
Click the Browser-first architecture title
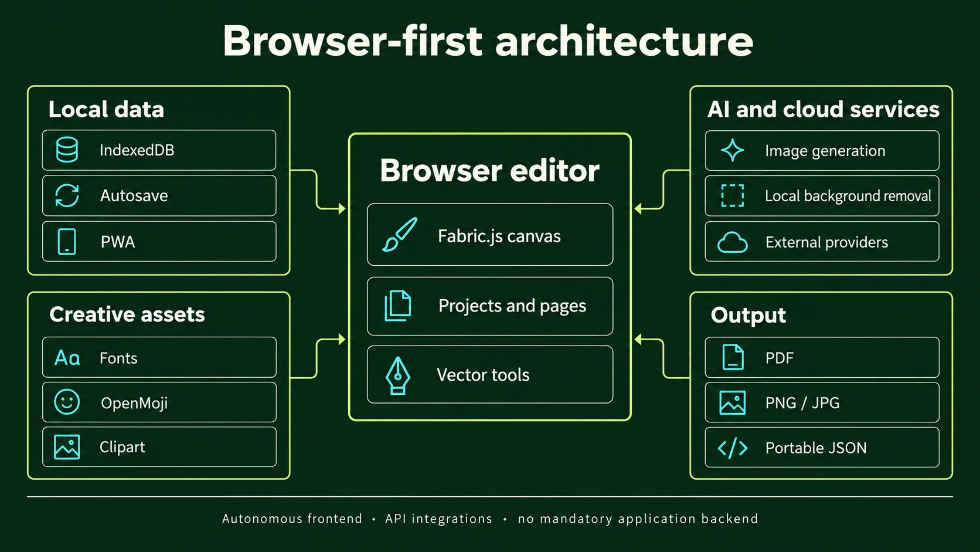pyautogui.click(x=488, y=41)
